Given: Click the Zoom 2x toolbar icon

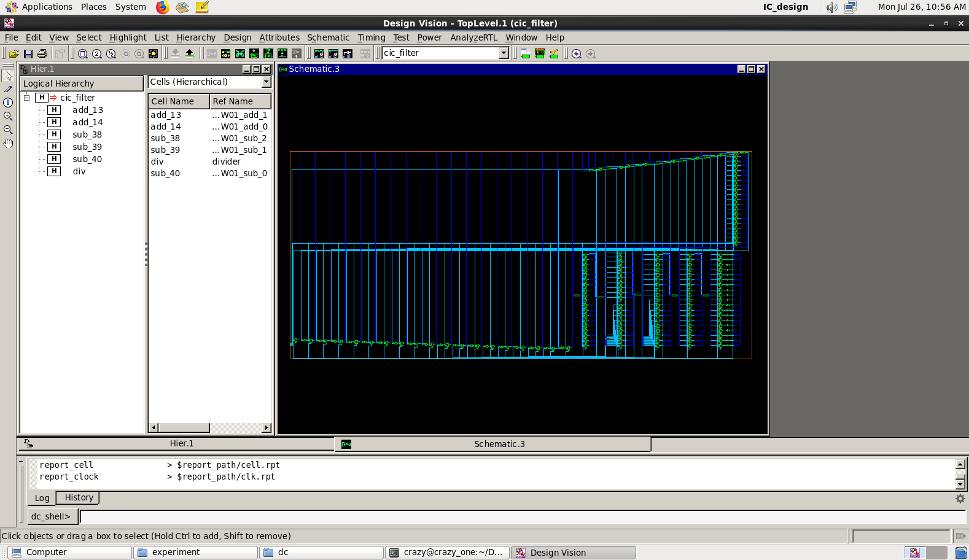Looking at the screenshot, I should click(97, 53).
